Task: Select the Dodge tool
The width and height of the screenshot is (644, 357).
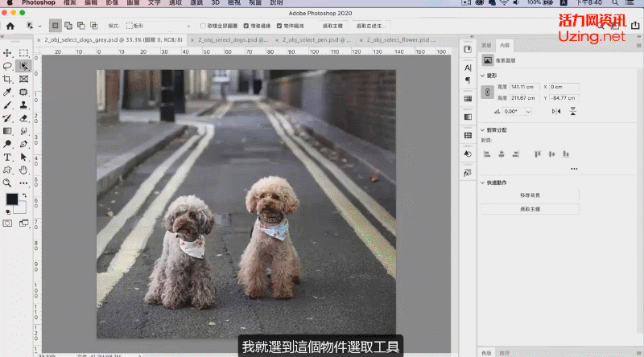Action: tap(7, 144)
